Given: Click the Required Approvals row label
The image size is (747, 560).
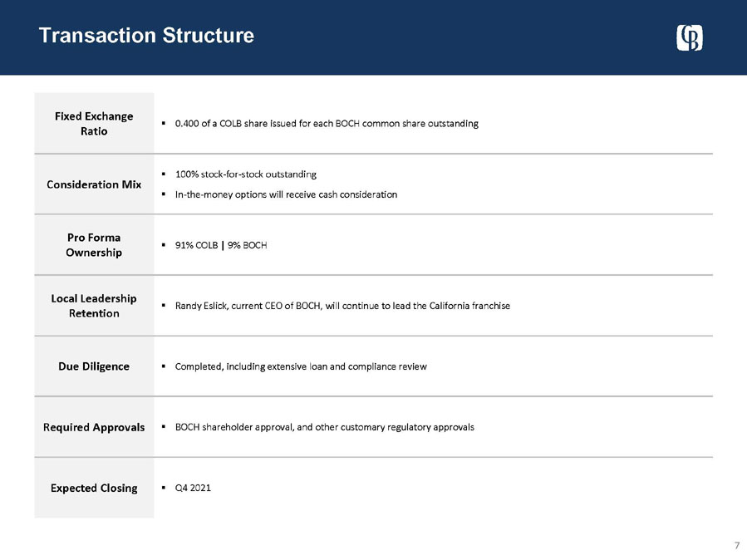Looking at the screenshot, I should [x=94, y=426].
